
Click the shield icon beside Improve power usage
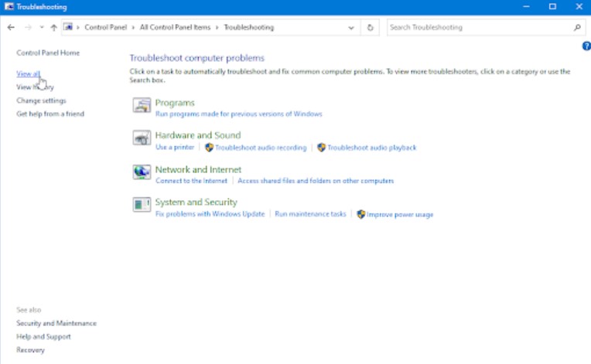click(x=360, y=214)
